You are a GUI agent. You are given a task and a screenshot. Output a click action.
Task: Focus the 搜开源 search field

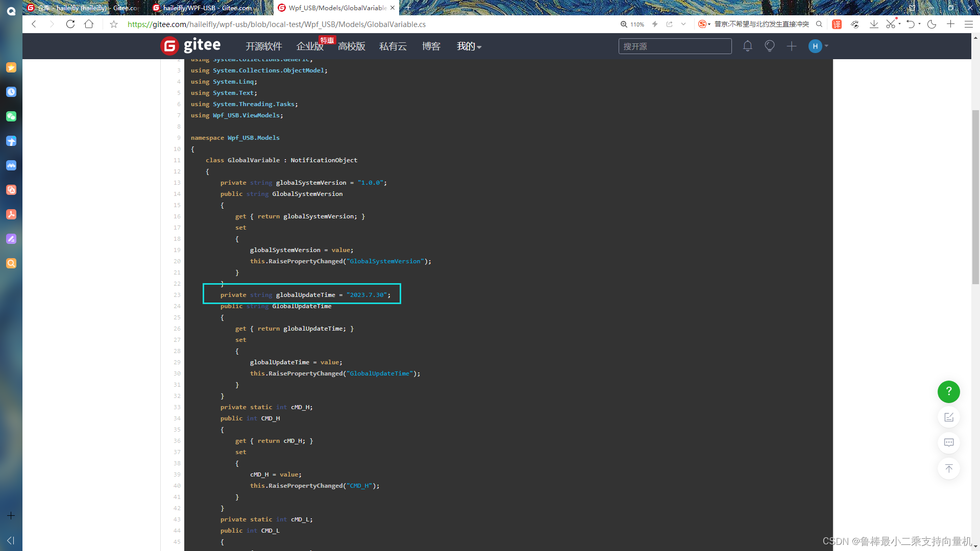tap(675, 46)
